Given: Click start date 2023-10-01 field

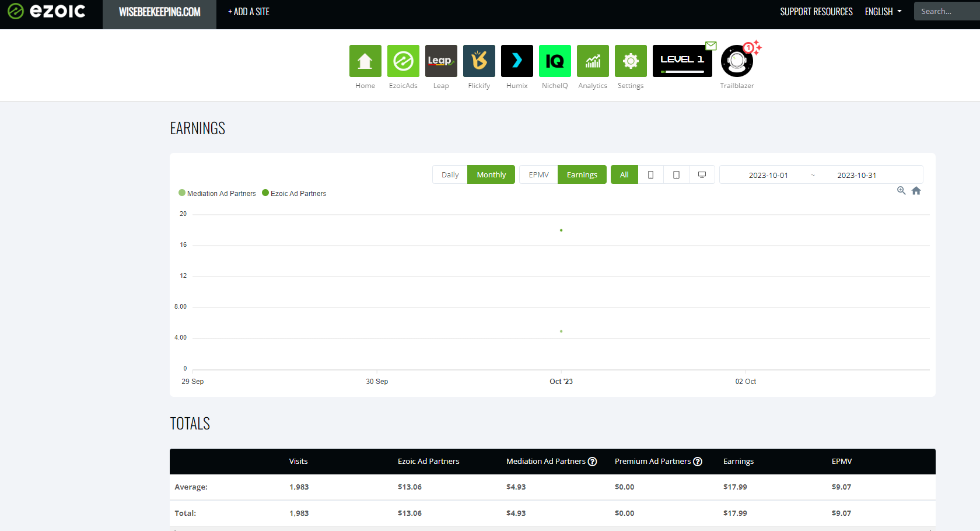Looking at the screenshot, I should [768, 175].
